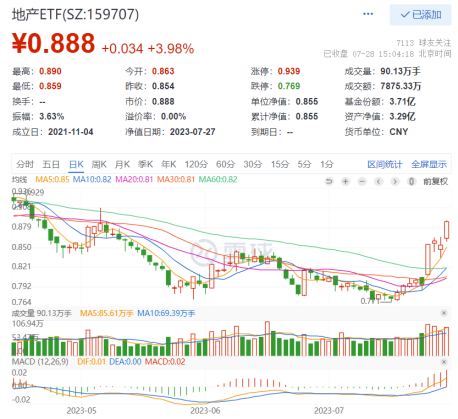Screen dimensions: 458x419
Task: Click the latest red candlestick on chart
Action: point(446,230)
